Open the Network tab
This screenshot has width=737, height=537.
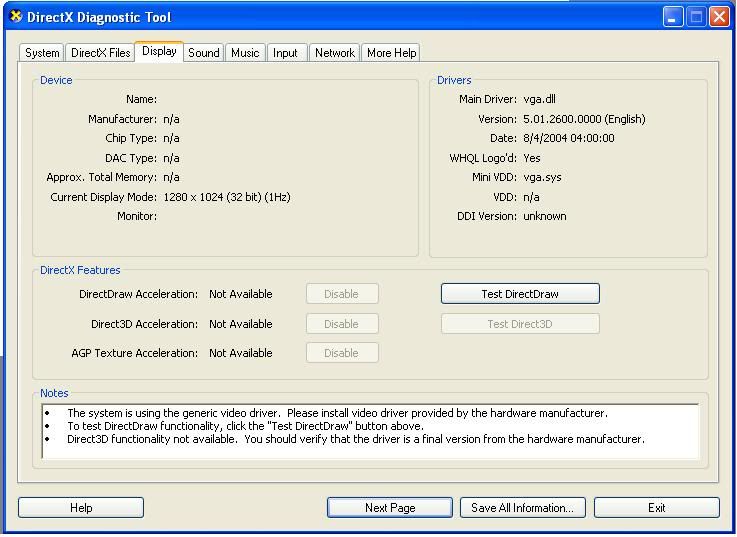pos(335,53)
